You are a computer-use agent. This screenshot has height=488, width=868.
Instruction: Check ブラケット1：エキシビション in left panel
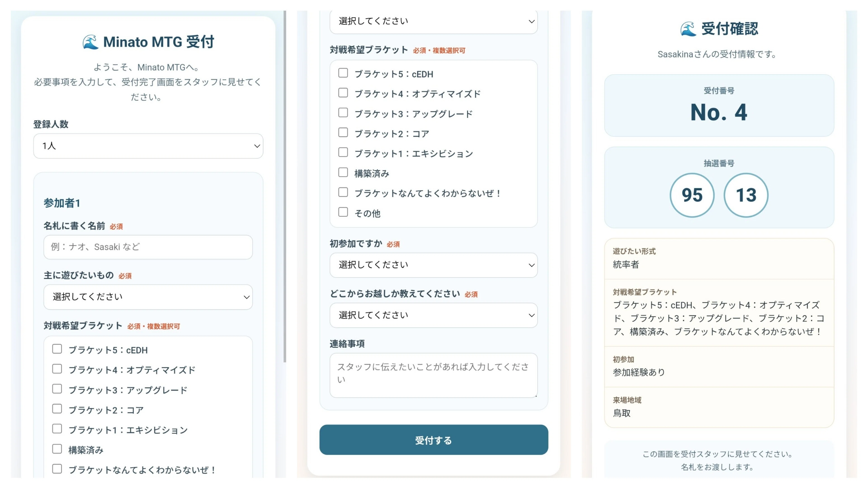click(57, 429)
